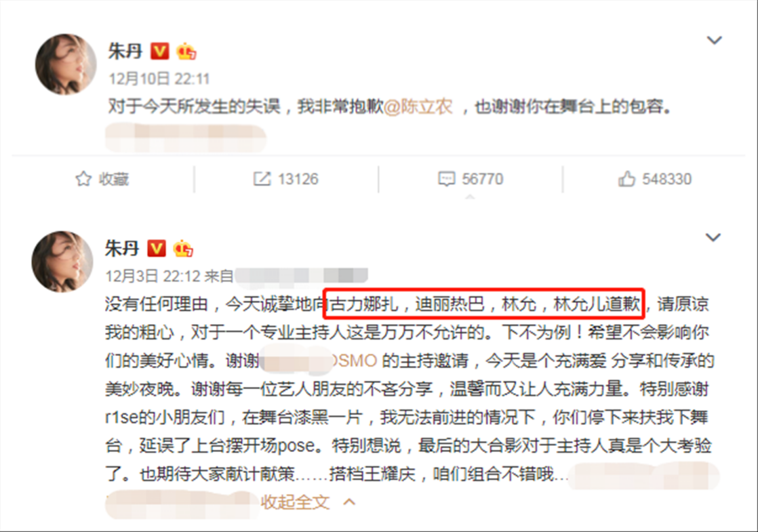
Task: Click the blurred source label after 来自
Action: coord(301,276)
